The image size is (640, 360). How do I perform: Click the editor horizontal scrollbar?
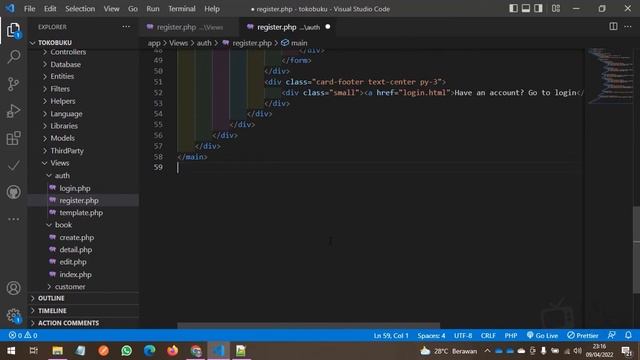point(309,326)
